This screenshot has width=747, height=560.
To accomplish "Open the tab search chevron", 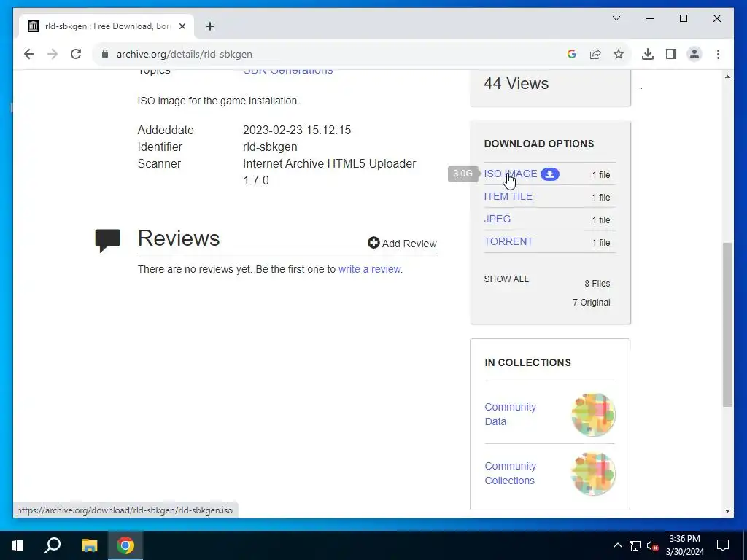I will [616, 18].
